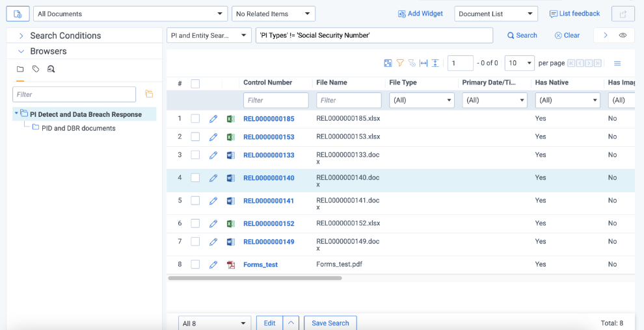
Task: Sort by File Name column header
Action: pos(332,82)
